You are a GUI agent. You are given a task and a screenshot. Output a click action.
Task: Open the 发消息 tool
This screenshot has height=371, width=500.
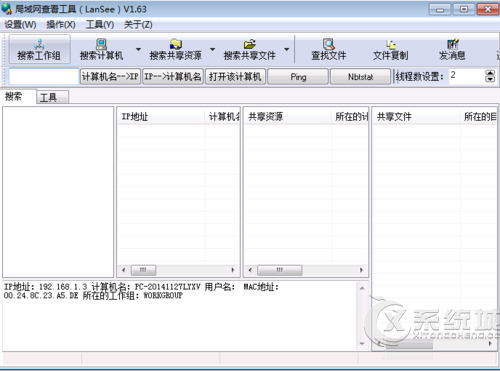pyautogui.click(x=452, y=49)
